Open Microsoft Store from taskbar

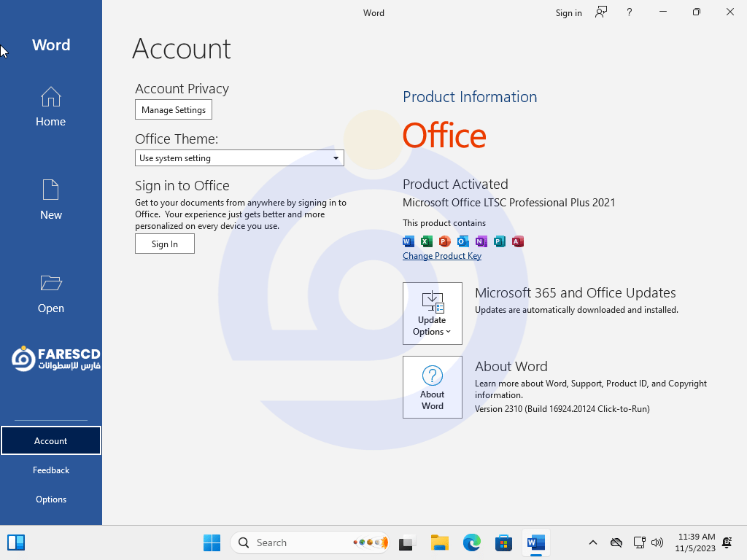(503, 542)
